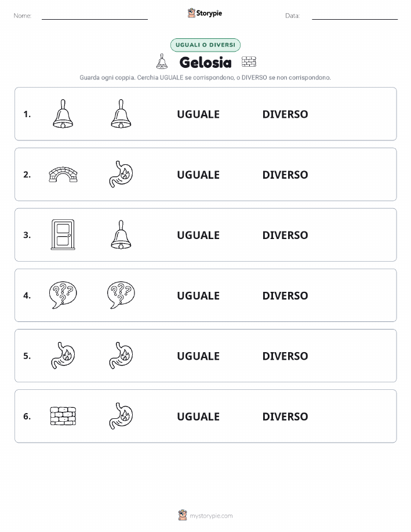411x532 pixels.
Task: Click the brick wall icon in row 6
Action: [63, 416]
